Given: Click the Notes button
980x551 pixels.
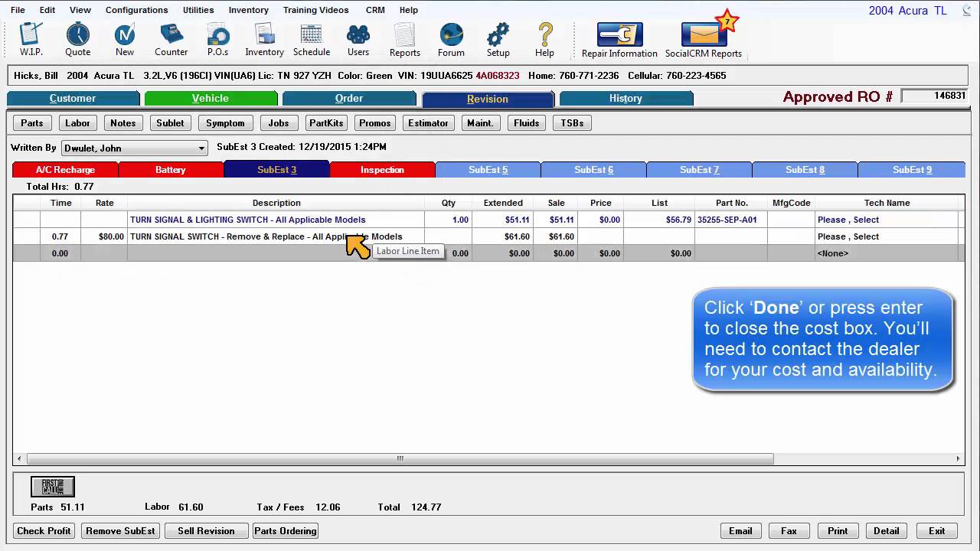Looking at the screenshot, I should click(x=122, y=123).
